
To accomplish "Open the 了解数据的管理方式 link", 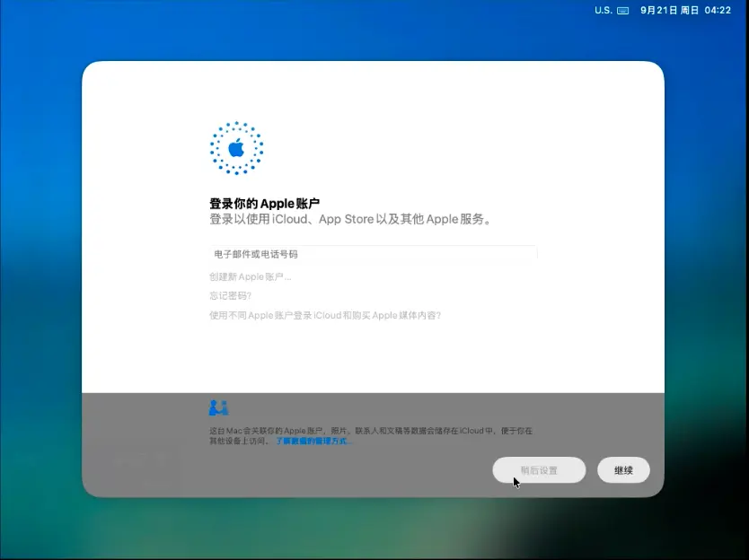I will pyautogui.click(x=313, y=442).
